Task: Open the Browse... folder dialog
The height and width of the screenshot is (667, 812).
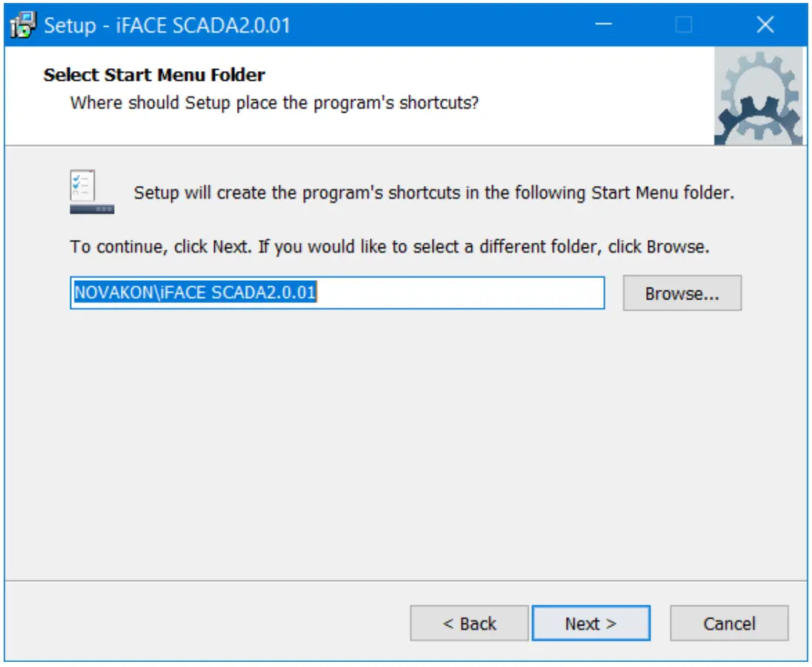Action: [x=682, y=293]
